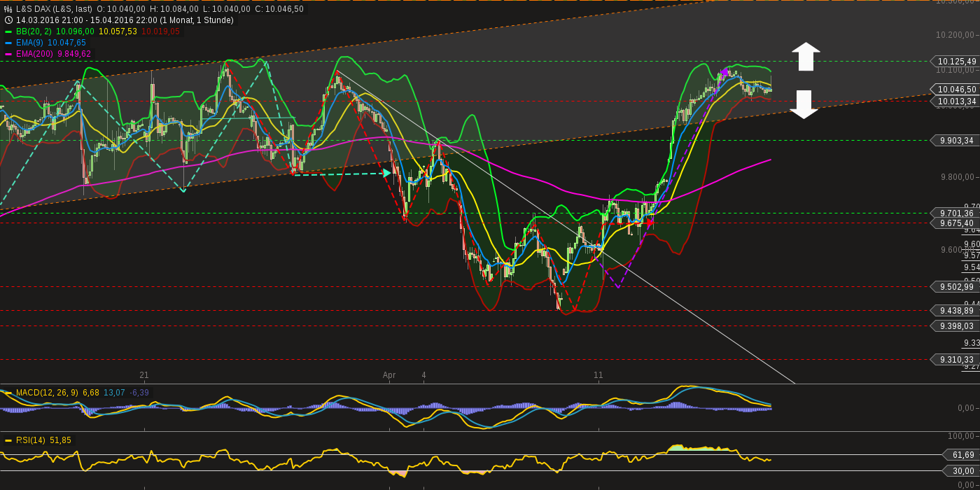The image size is (980, 490).
Task: Toggle the Bollinger Bands overlay
Action: [8, 31]
